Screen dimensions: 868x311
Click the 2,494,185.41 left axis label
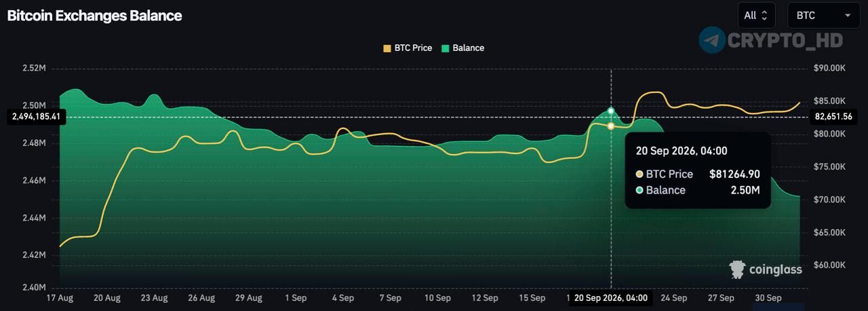(x=36, y=117)
